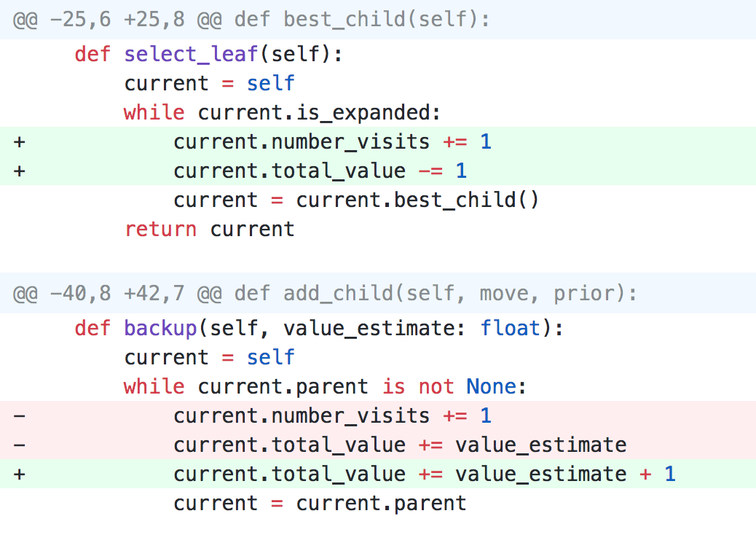
Task: Click the minus marker beside removed number_visits line
Action: (x=19, y=415)
